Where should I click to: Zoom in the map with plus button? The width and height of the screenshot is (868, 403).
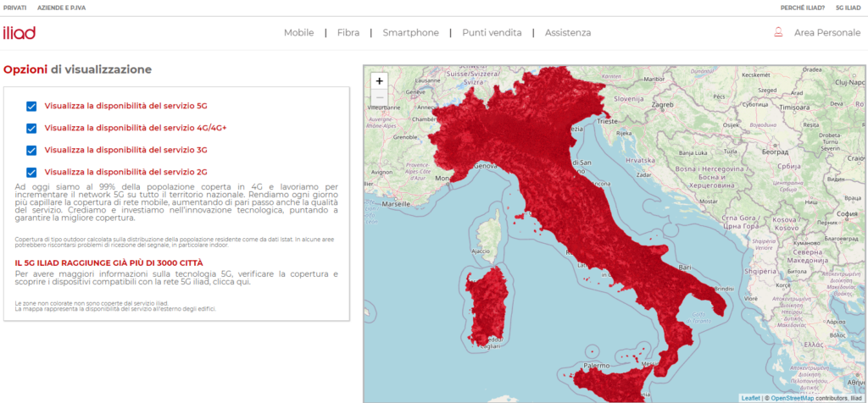[379, 80]
